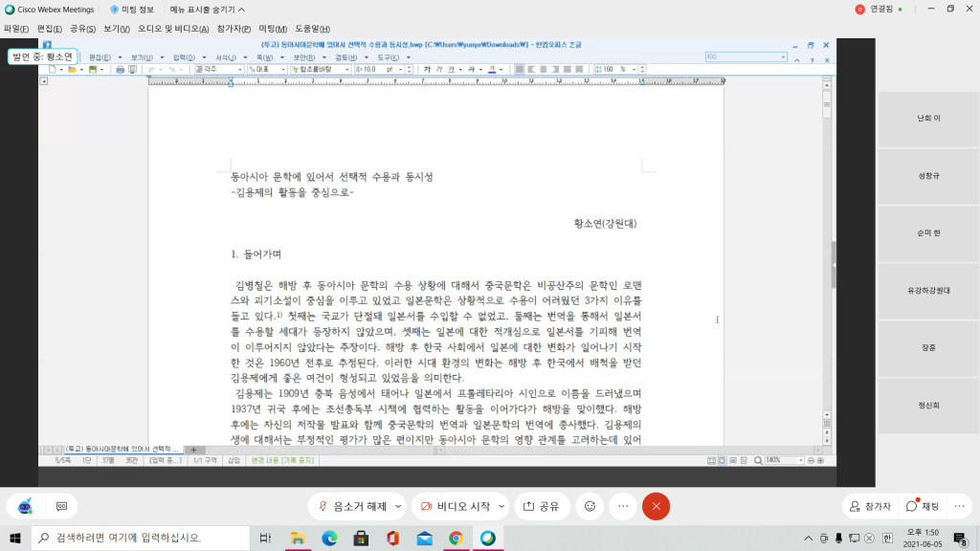Click 메뉴 표시줄 숨기기 to hide menu bar
980x551 pixels.
pos(208,10)
